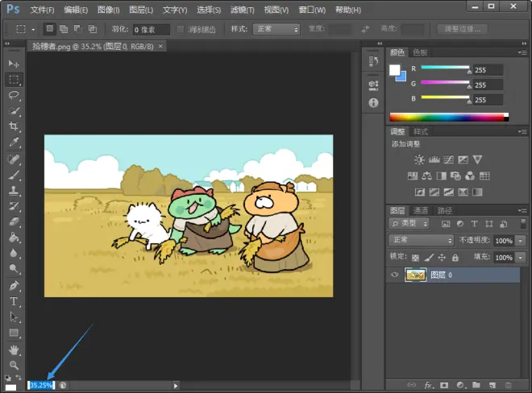Select the Blur tool
The width and height of the screenshot is (532, 393).
pyautogui.click(x=14, y=254)
